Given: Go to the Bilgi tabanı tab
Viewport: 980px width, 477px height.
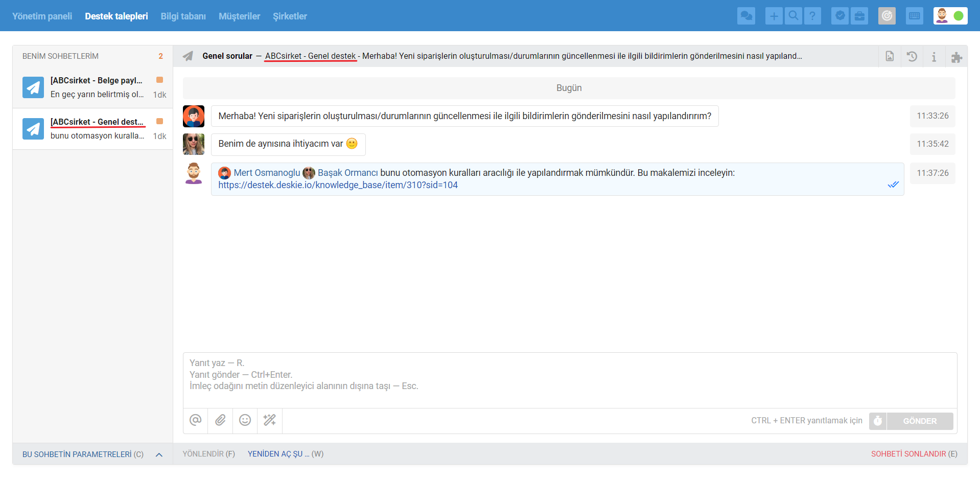Looking at the screenshot, I should coord(183,16).
